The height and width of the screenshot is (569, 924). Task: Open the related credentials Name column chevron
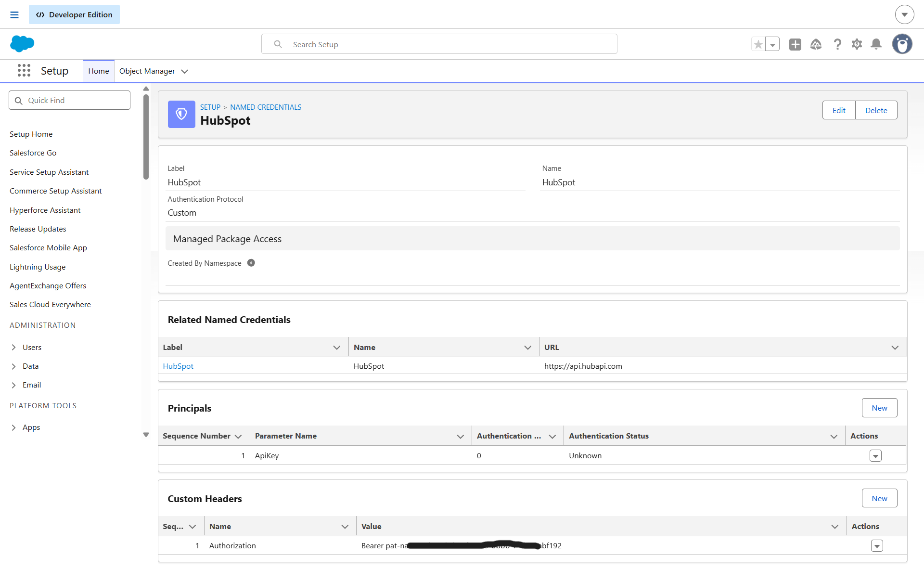tap(528, 348)
